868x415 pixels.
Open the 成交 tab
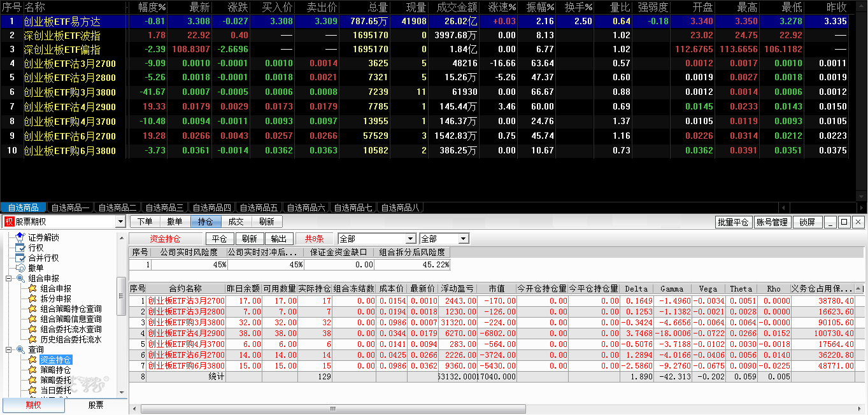(x=236, y=222)
